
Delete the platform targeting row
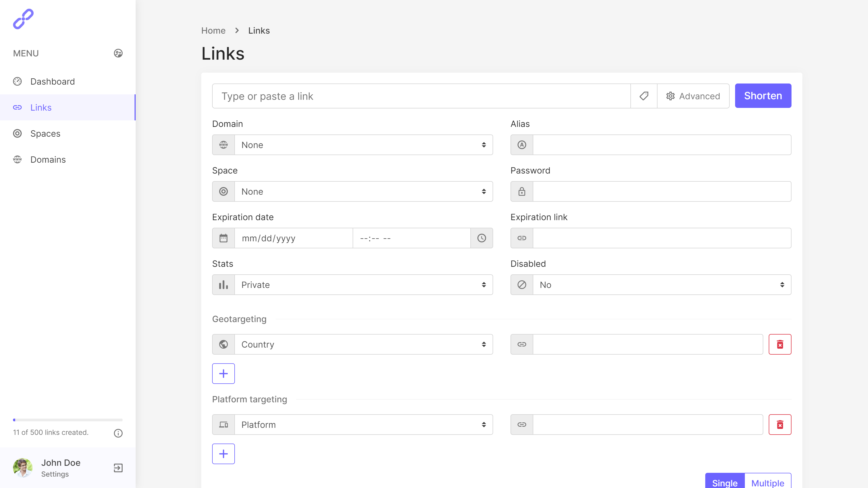[780, 424]
